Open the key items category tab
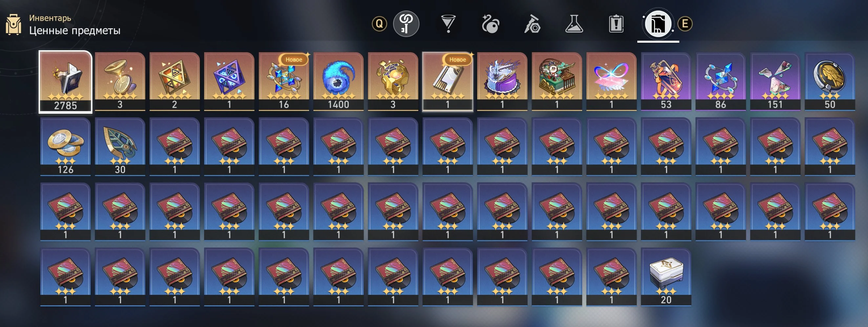This screenshot has height=327, width=868. point(406,24)
